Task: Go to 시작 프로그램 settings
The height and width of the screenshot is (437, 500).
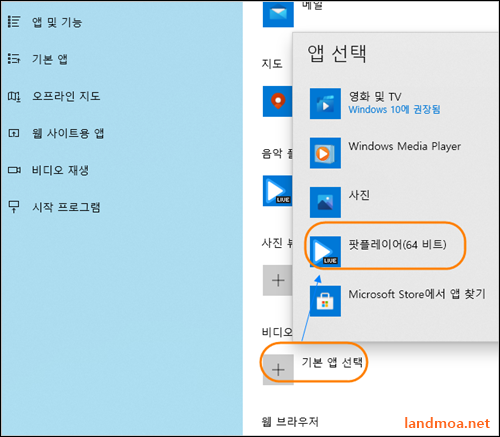Action: coord(66,207)
